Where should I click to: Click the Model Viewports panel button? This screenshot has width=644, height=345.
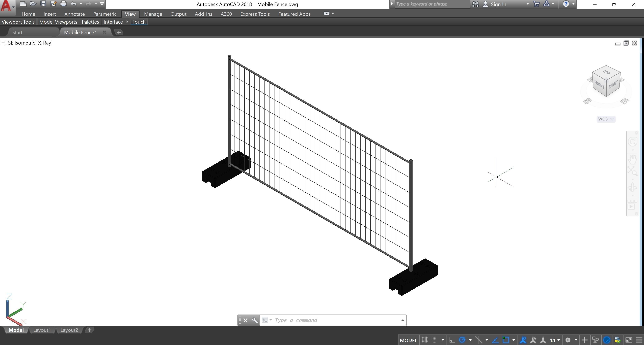(x=58, y=22)
